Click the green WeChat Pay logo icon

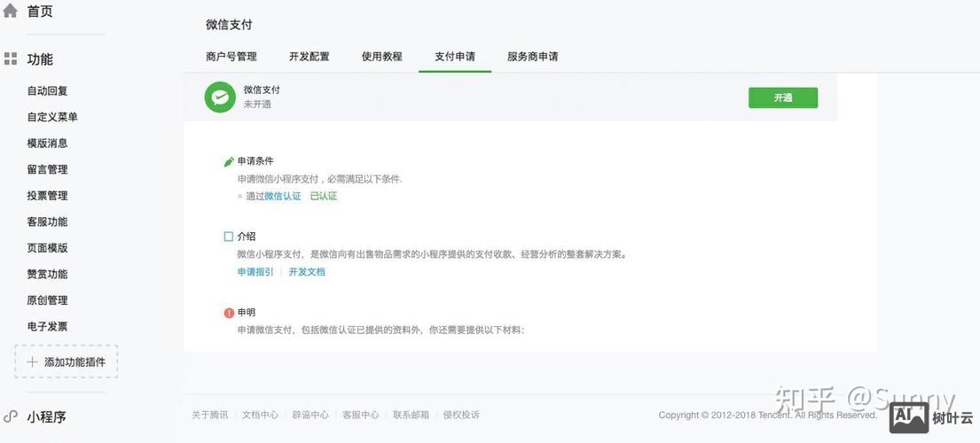coord(220,97)
